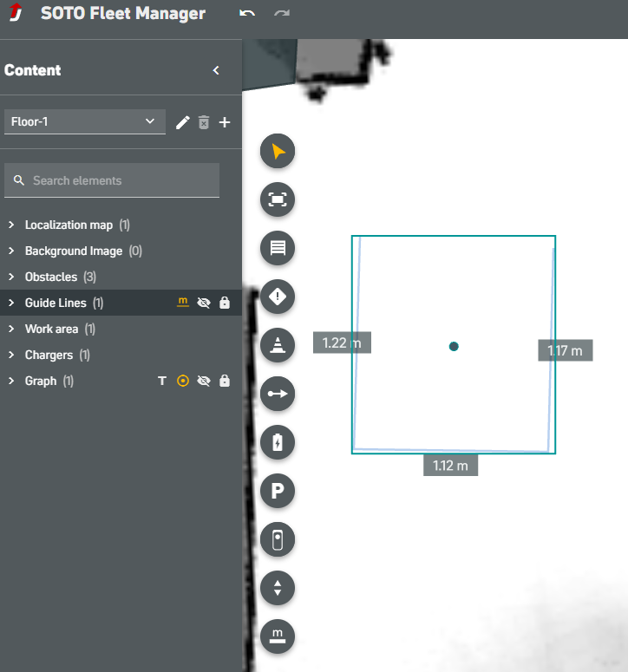Toggle text labels for Graph
Viewport: 628px width, 672px height.
tap(162, 381)
